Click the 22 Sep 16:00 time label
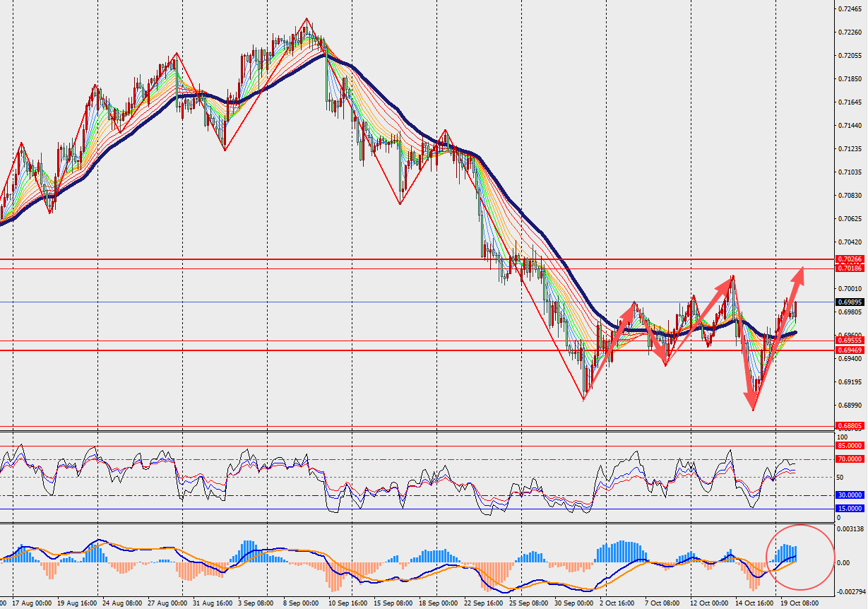Image resolution: width=868 pixels, height=609 pixels. point(485,604)
